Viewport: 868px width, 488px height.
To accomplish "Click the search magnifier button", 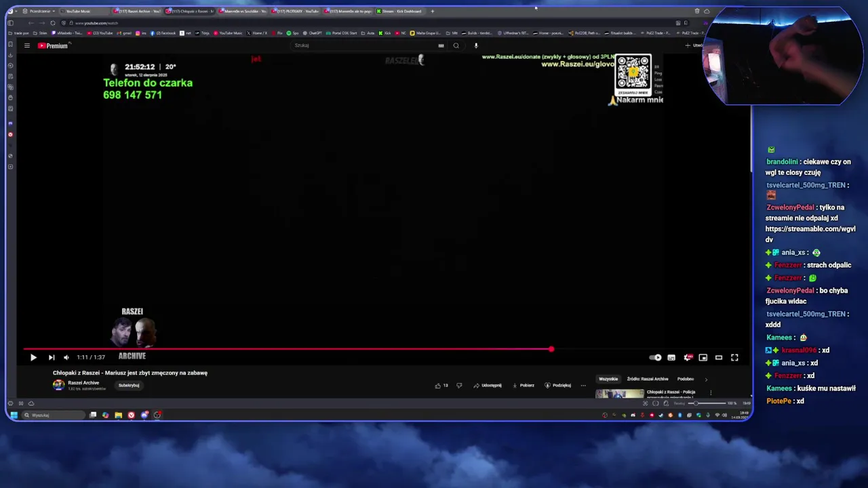I will (x=456, y=45).
